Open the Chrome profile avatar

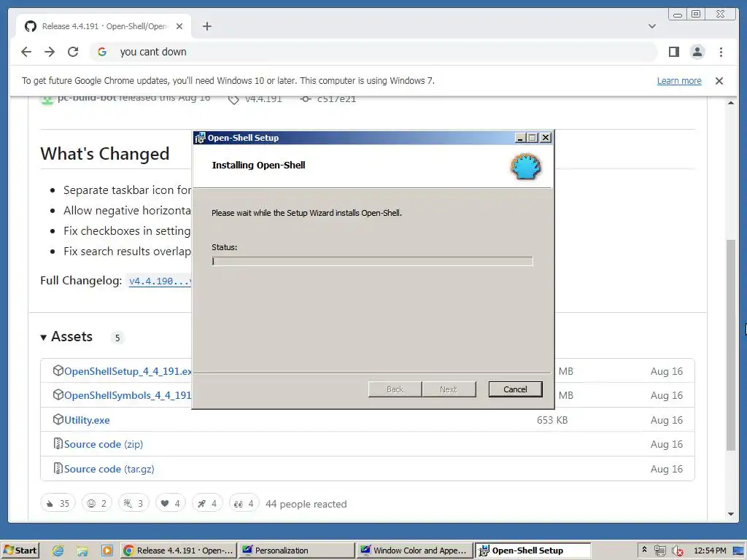pos(697,52)
